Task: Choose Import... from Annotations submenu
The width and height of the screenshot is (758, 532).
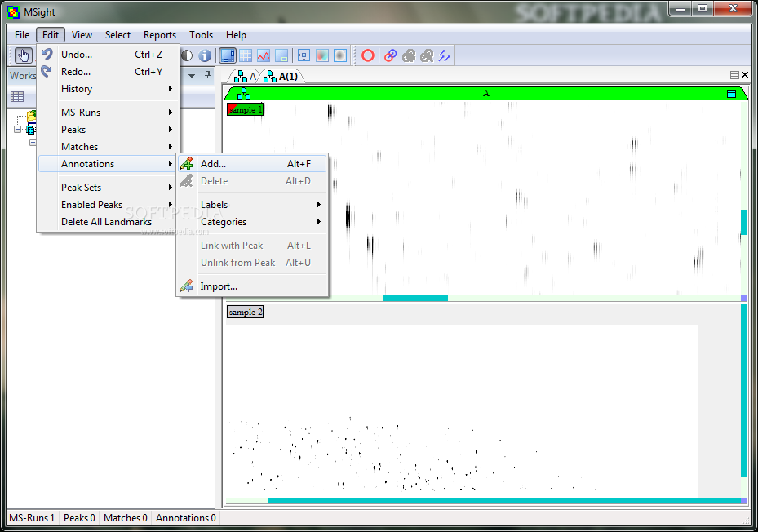Action: click(x=252, y=286)
